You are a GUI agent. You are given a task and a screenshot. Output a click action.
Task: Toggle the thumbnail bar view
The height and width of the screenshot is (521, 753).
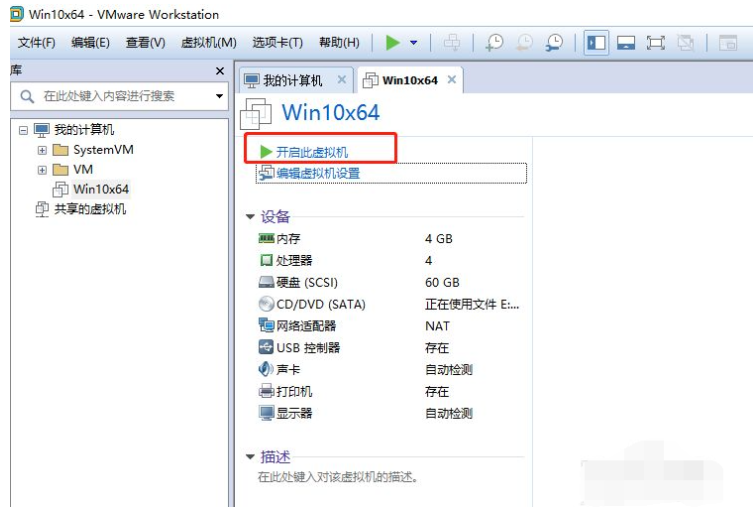tap(626, 43)
